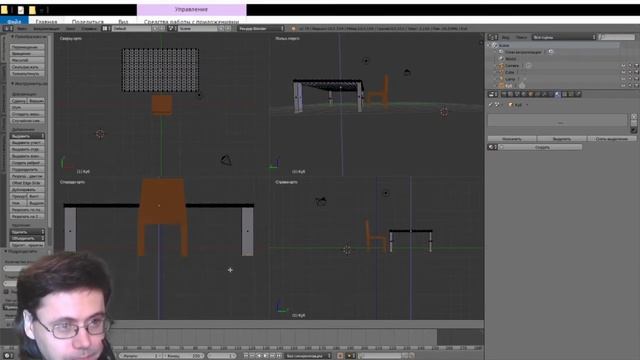Toggle viewport visibility of Cube in outliner
The width and height of the screenshot is (640, 360).
(x=623, y=72)
